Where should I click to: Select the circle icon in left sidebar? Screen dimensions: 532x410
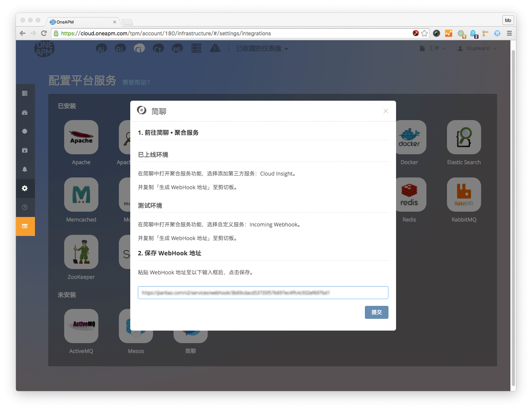point(25,131)
